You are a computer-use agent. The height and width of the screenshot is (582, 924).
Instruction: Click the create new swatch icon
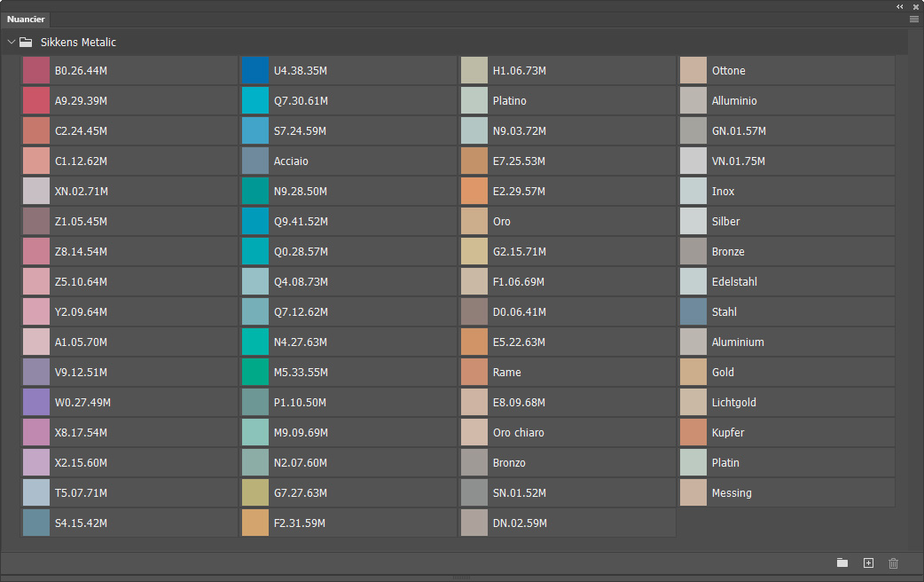869,563
